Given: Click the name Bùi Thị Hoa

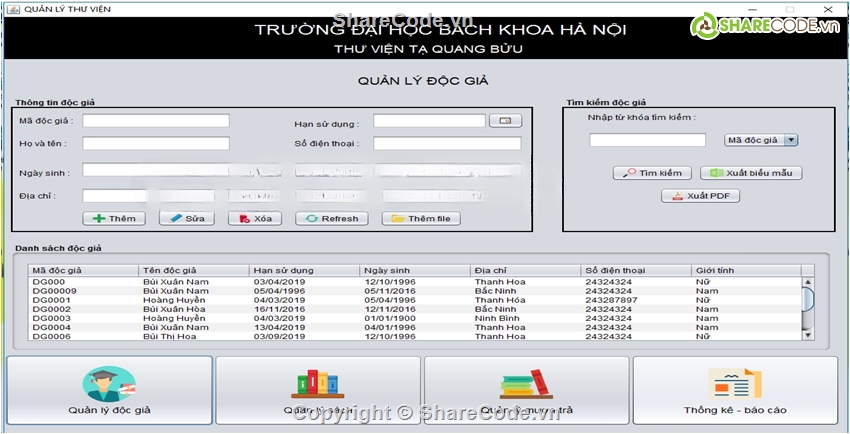Looking at the screenshot, I should (170, 336).
